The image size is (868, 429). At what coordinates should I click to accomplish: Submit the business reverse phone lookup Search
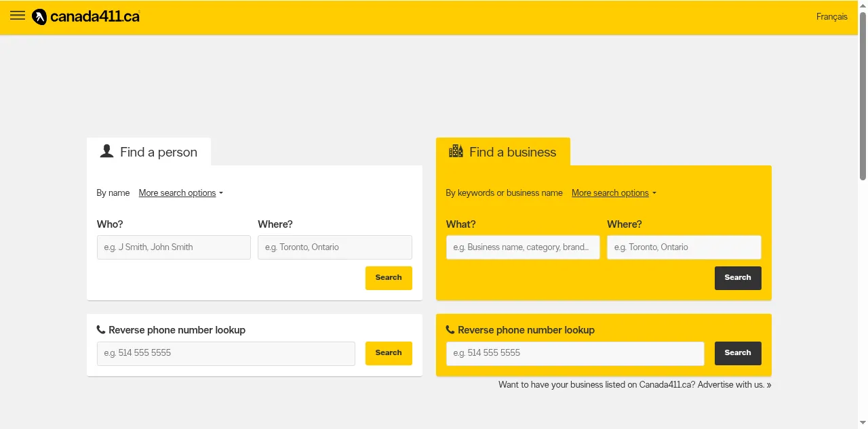[737, 353]
